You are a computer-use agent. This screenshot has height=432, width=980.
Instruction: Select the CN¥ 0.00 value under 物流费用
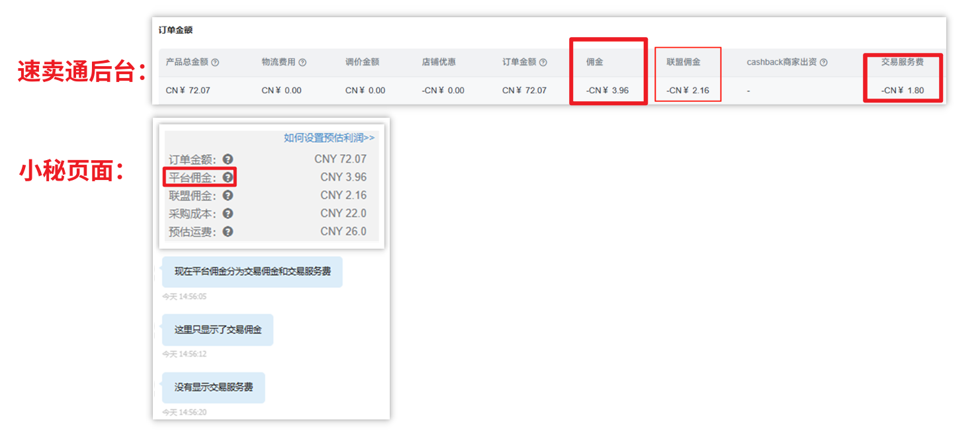click(x=281, y=90)
